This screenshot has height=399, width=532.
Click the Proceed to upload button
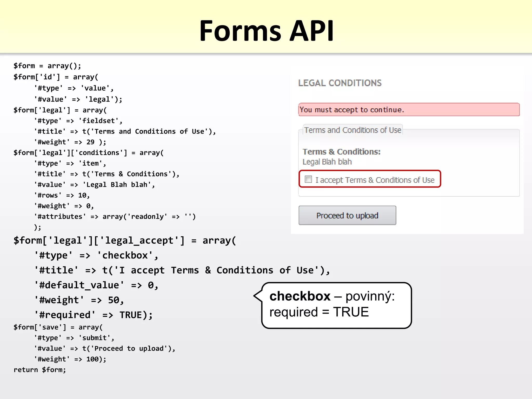pos(347,215)
